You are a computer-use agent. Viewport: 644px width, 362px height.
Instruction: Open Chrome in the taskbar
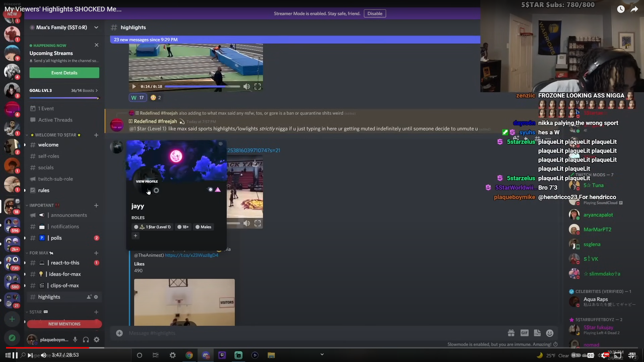(x=189, y=355)
